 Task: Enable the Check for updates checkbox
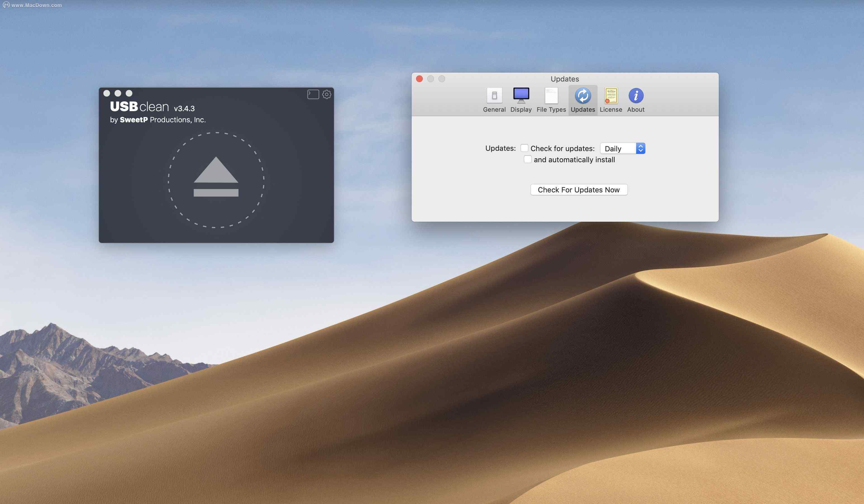coord(524,148)
